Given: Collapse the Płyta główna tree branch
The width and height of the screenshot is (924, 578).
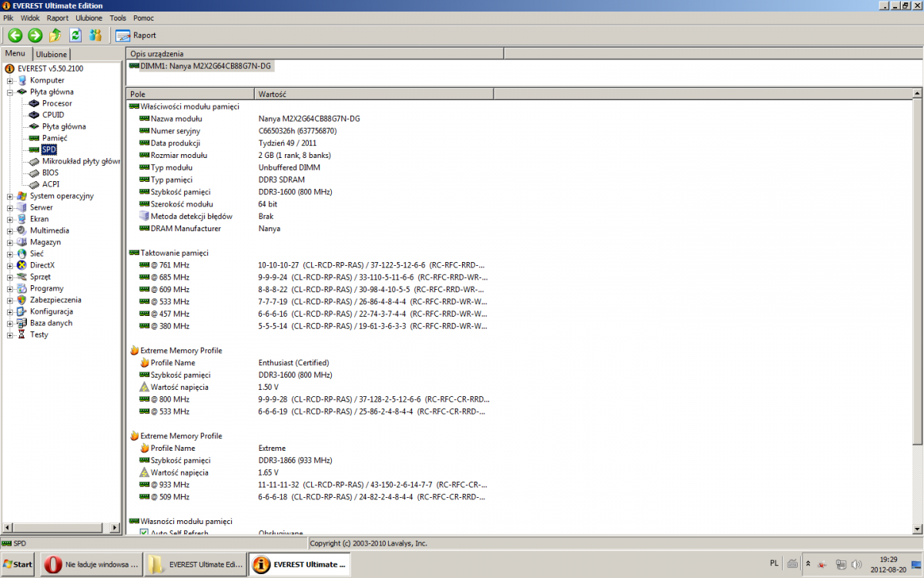Looking at the screenshot, I should [10, 92].
